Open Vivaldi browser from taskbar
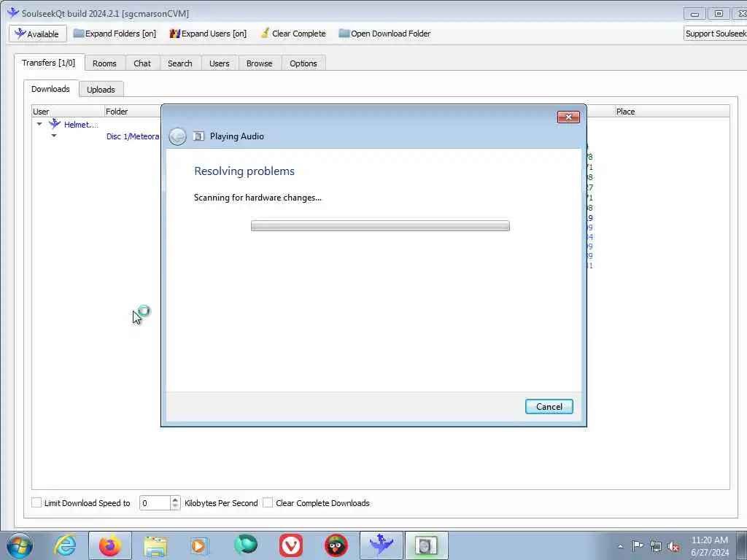 (291, 545)
